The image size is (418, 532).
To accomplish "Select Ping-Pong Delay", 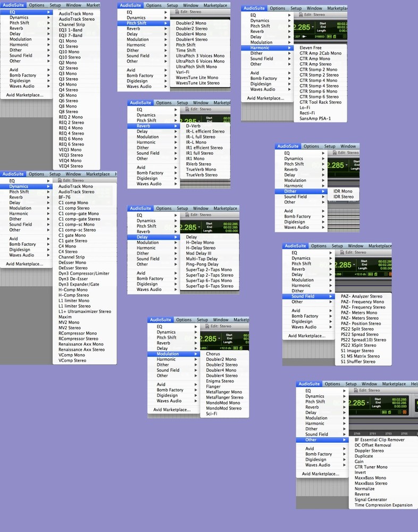I will click(x=202, y=264).
